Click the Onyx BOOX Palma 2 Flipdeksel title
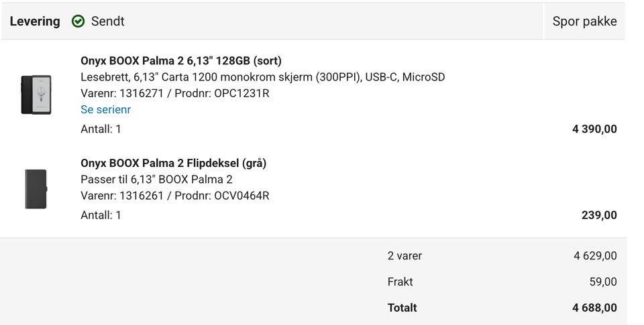This screenshot has height=325, width=644. click(x=173, y=164)
